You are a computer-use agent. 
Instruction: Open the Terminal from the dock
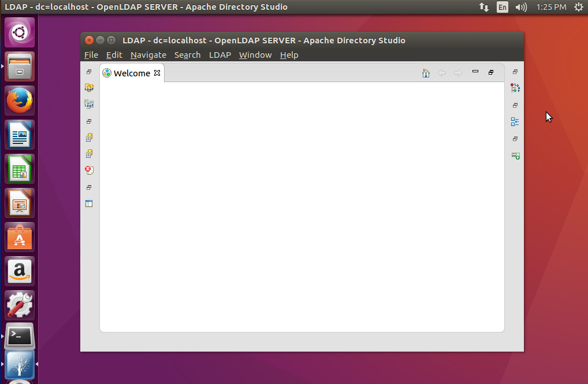pos(20,337)
